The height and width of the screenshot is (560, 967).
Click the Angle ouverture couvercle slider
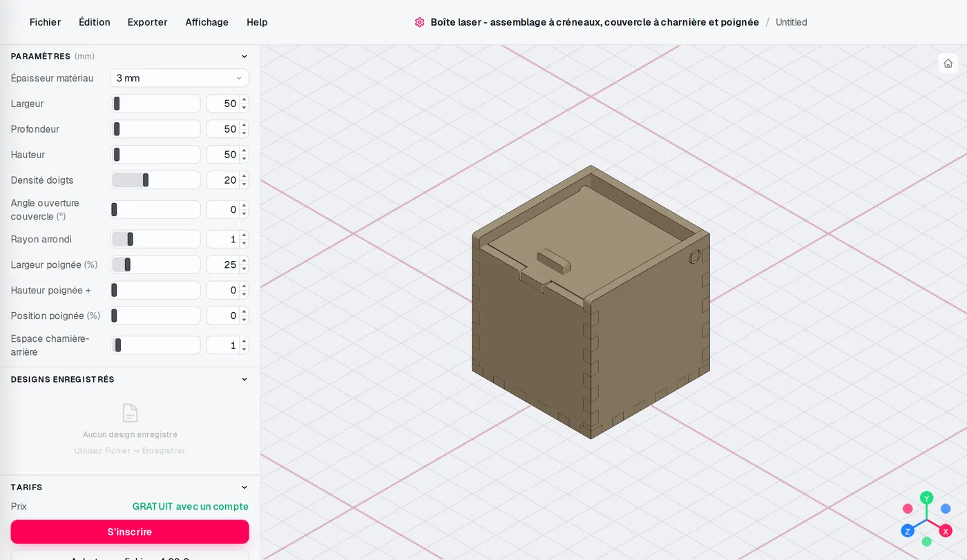(155, 209)
